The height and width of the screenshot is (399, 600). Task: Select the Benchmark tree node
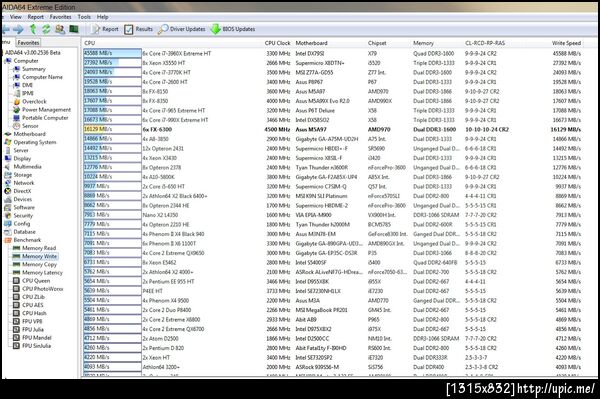coord(27,240)
